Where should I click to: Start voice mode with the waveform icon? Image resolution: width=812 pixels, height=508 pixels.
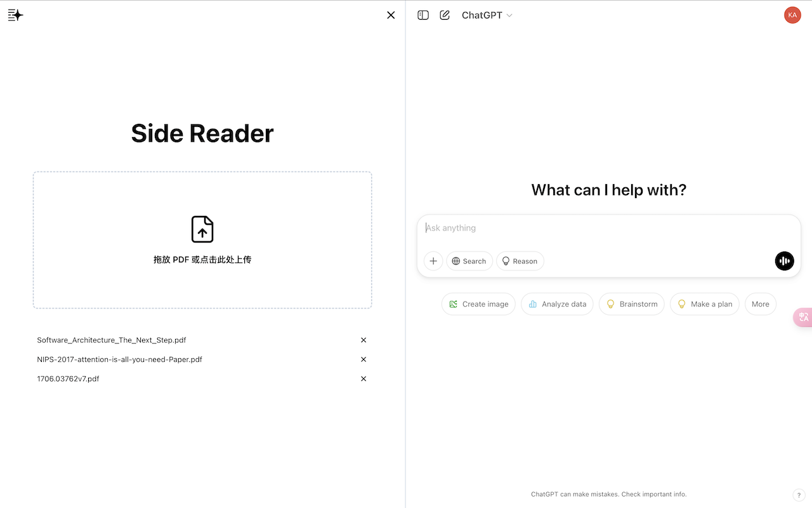pos(785,261)
